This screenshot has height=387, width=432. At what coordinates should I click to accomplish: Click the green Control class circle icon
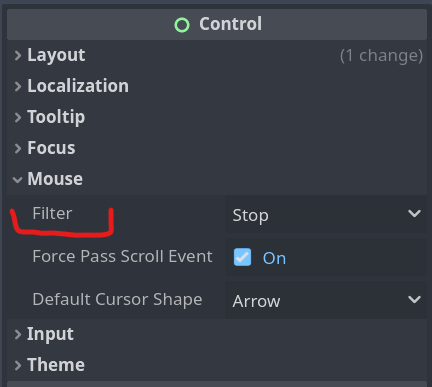click(182, 25)
